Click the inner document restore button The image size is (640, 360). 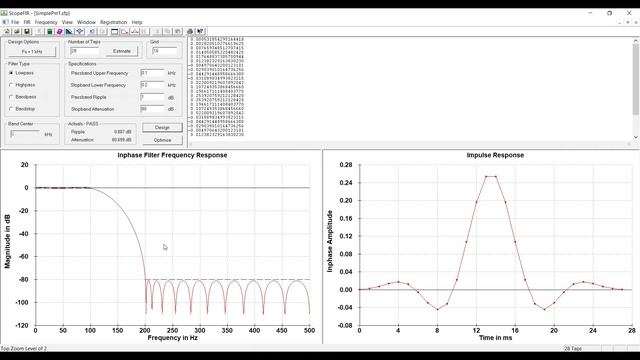click(x=628, y=22)
